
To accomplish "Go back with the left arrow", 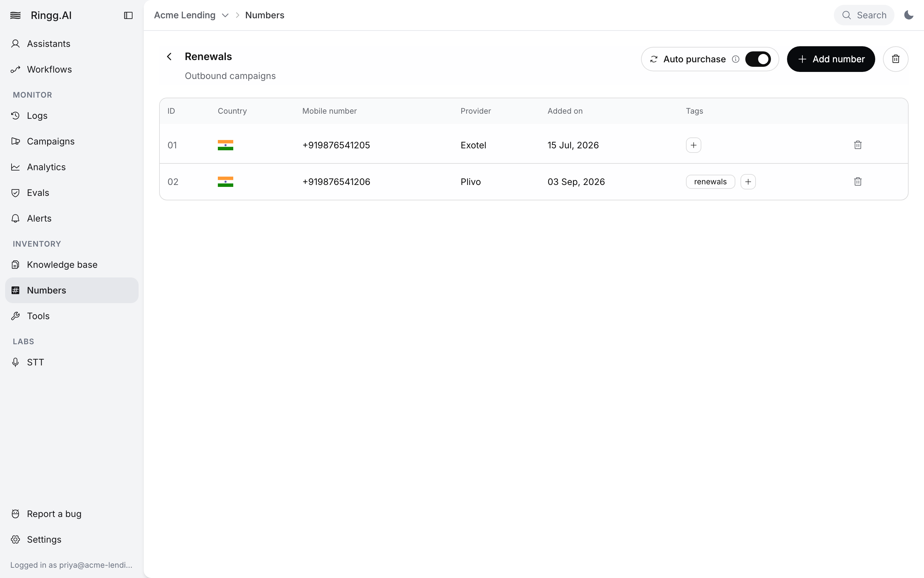I will [169, 57].
